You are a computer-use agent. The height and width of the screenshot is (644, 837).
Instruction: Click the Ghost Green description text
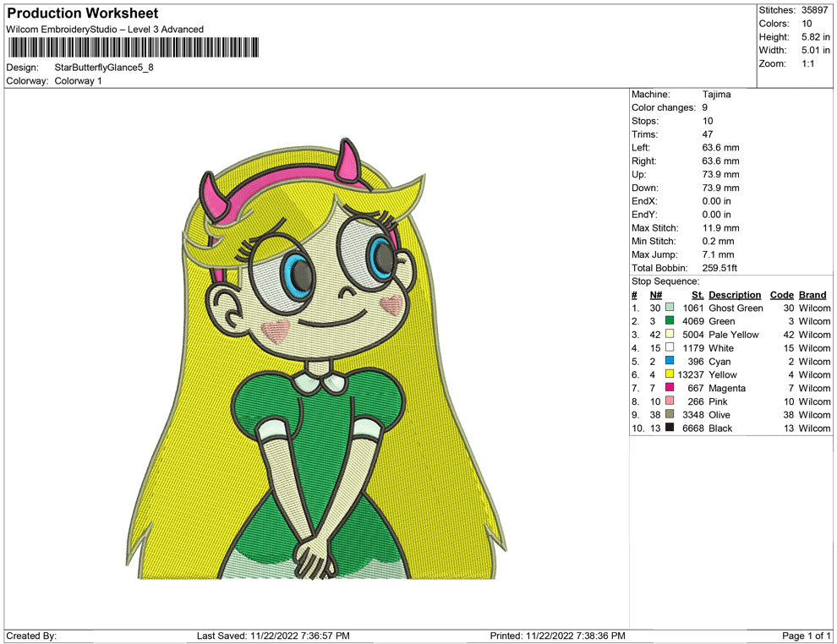736,308
